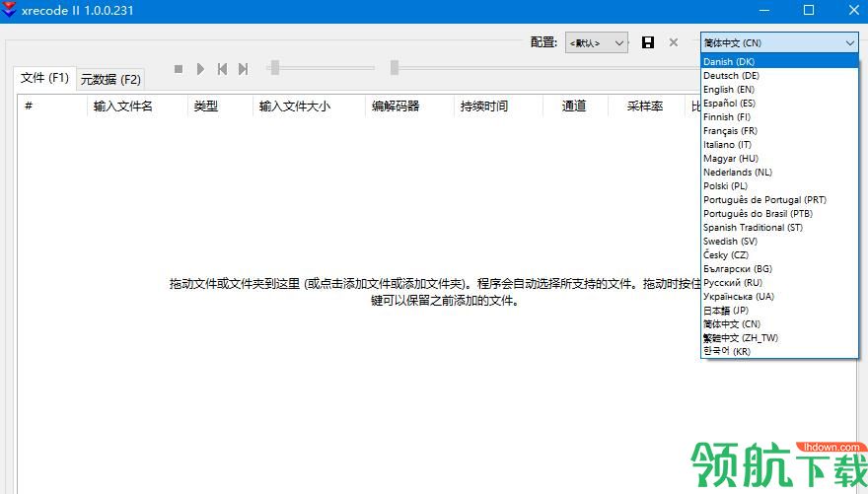
Task: Choose English (EN) from the list
Action: click(x=779, y=89)
